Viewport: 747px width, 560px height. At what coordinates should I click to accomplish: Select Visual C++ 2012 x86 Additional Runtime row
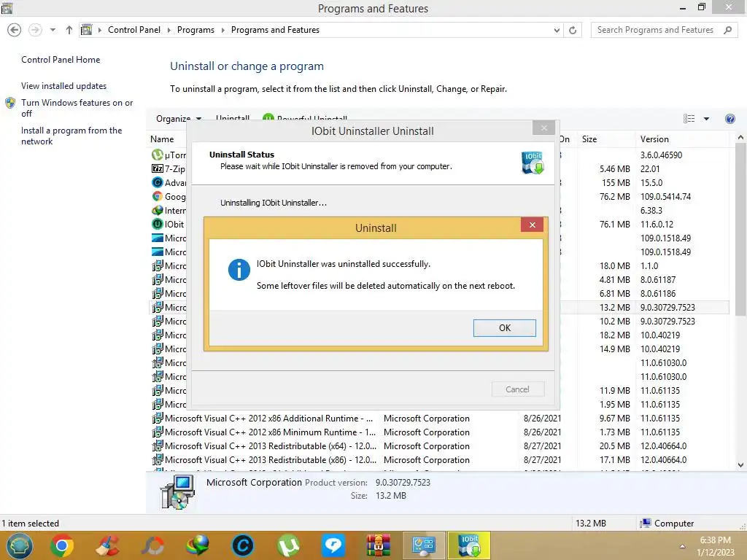point(438,418)
